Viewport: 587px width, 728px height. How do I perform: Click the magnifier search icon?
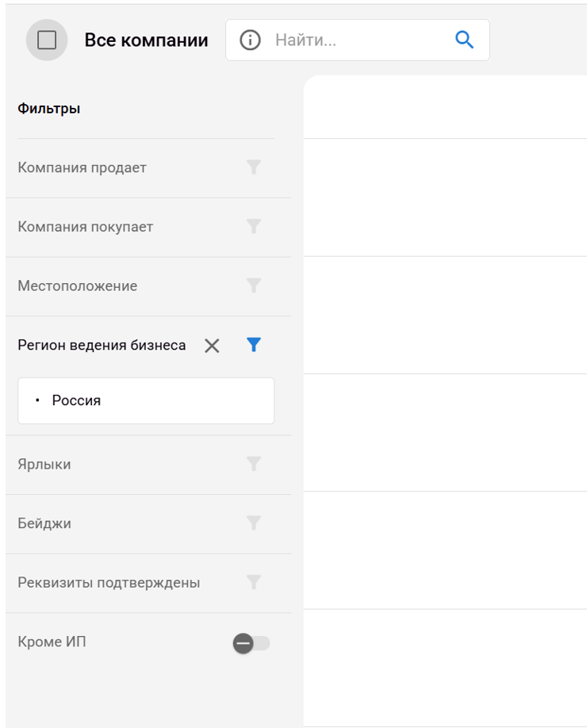tap(464, 40)
